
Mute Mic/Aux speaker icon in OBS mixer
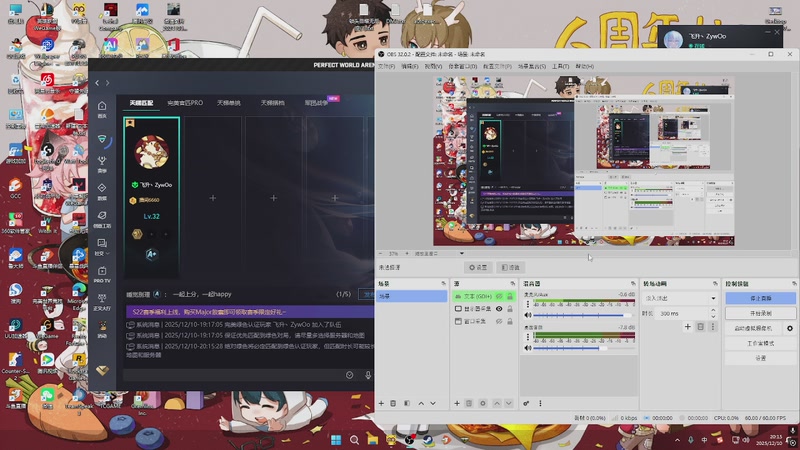point(528,315)
